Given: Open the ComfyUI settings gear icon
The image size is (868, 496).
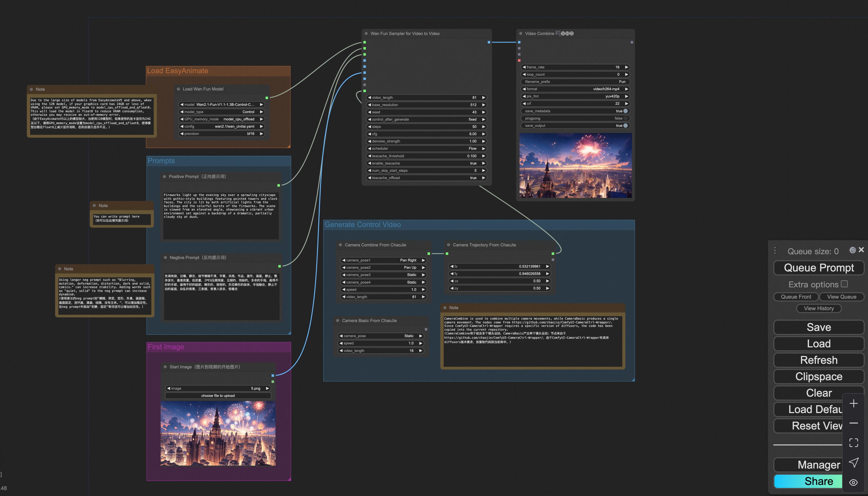Looking at the screenshot, I should point(852,250).
